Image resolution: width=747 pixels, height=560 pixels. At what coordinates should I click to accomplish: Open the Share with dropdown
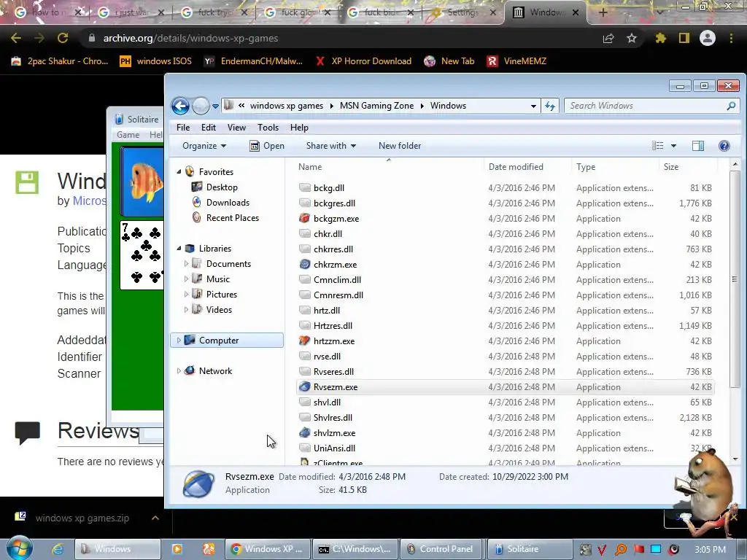331,146
